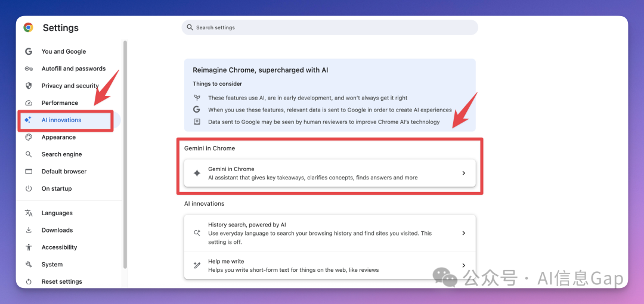Image resolution: width=644 pixels, height=304 pixels.
Task: Open Gemini in Chrome via its chevron arrow
Action: [464, 173]
